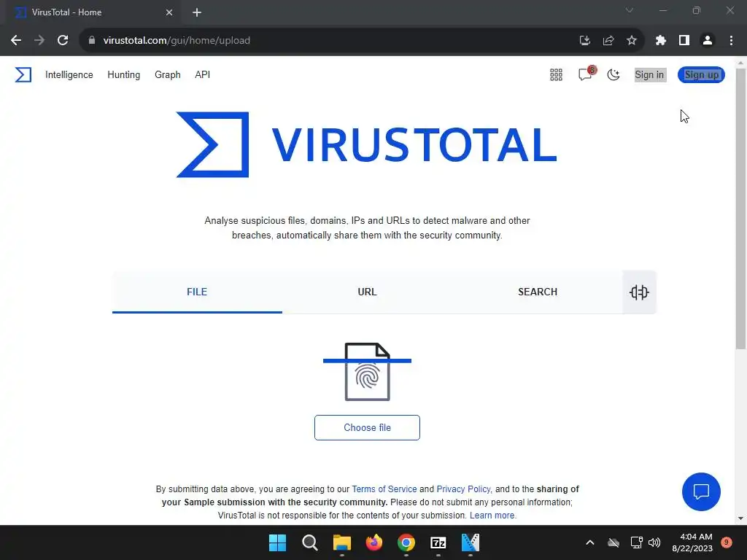Select the VirusTotal - Home browser tab

[x=93, y=12]
